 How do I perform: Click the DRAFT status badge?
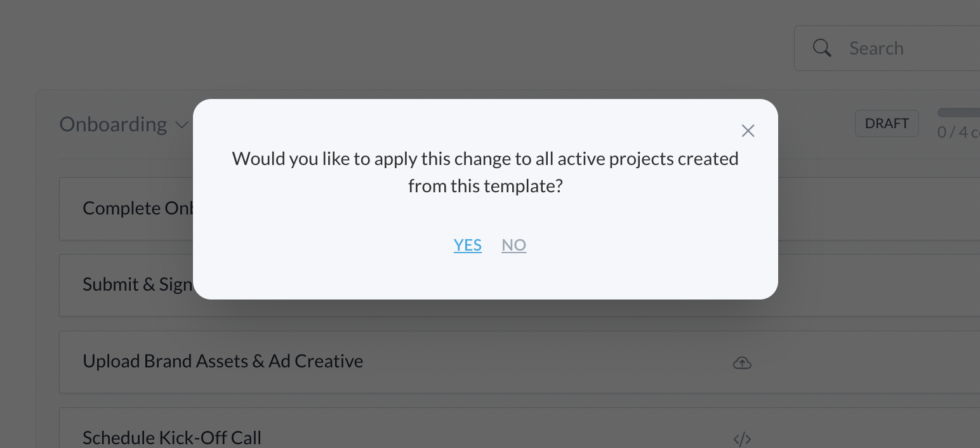coord(886,124)
